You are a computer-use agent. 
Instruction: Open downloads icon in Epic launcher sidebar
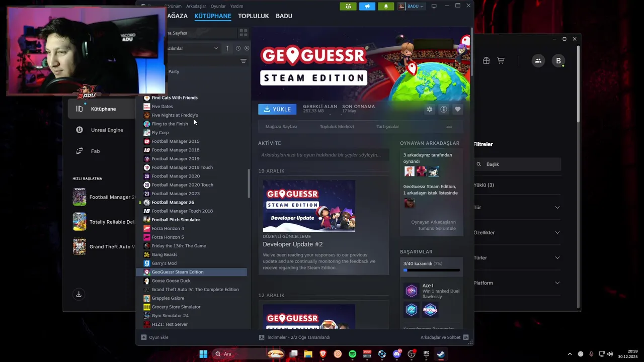[x=78, y=294]
